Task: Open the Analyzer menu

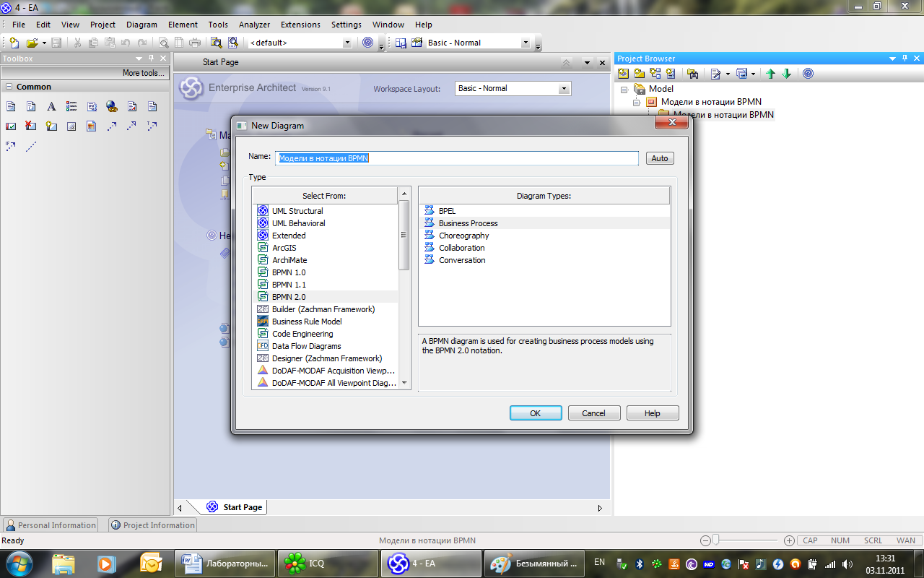Action: click(x=254, y=25)
